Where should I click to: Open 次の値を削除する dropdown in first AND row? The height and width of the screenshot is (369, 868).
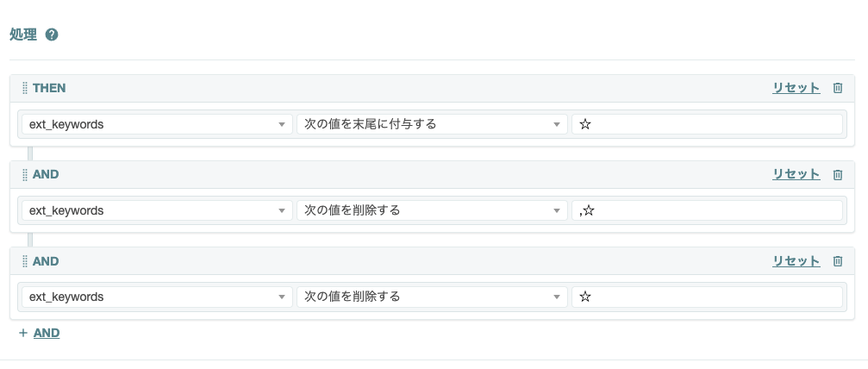pyautogui.click(x=432, y=210)
